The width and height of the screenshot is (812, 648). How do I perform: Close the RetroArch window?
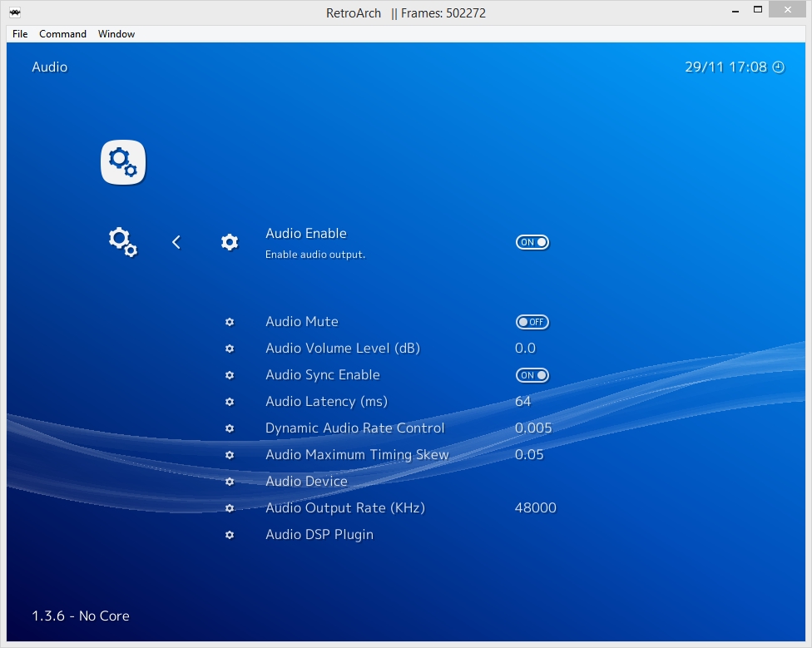tap(788, 9)
